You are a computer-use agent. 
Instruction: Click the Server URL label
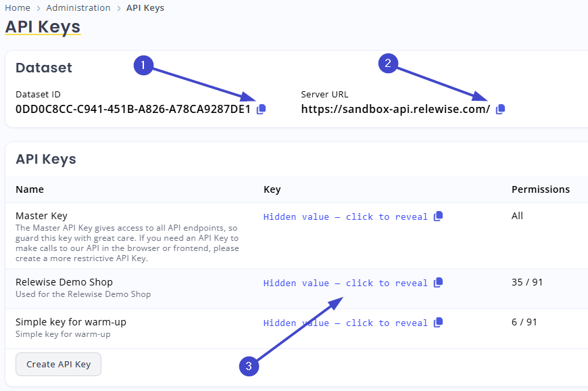[324, 95]
